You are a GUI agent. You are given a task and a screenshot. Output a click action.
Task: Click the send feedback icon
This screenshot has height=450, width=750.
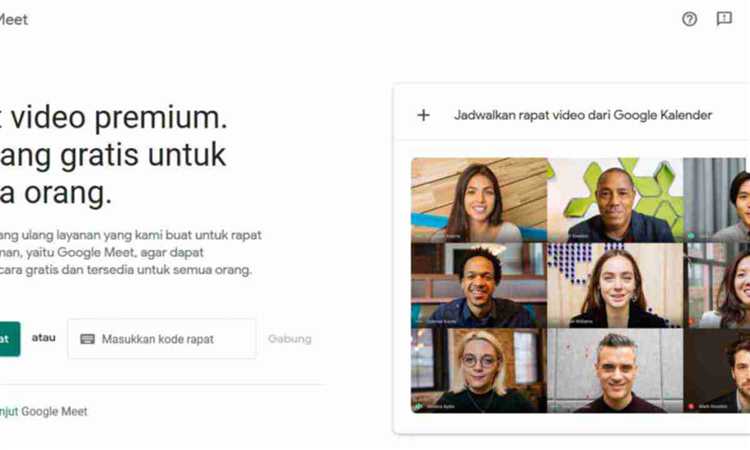(724, 19)
